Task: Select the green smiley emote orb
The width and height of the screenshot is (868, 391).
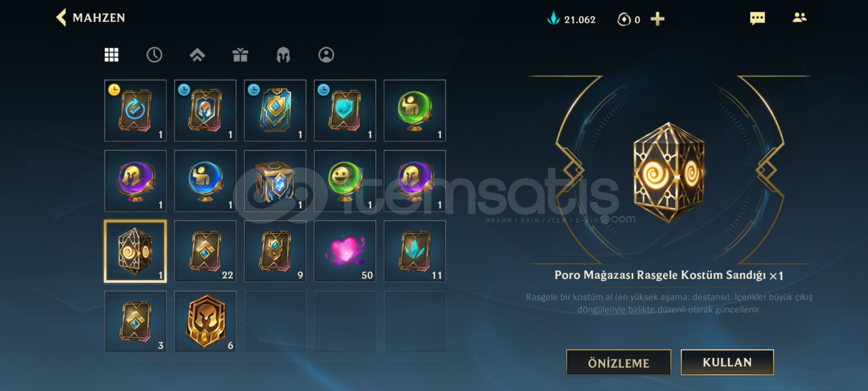Action: (345, 181)
